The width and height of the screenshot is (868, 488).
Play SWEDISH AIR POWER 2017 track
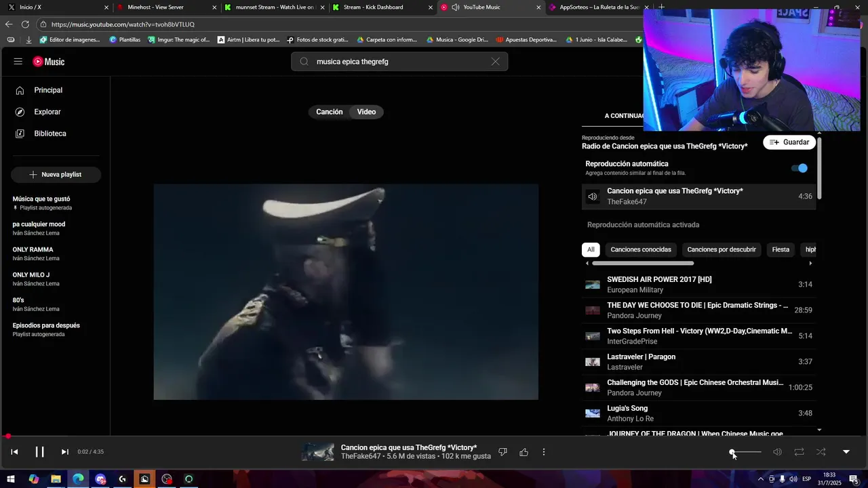(x=698, y=285)
